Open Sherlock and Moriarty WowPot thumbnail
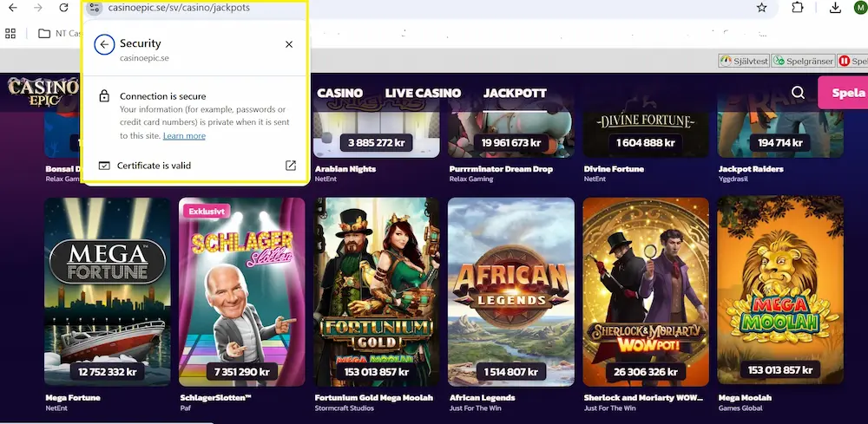Image resolution: width=868 pixels, height=424 pixels. (646, 291)
